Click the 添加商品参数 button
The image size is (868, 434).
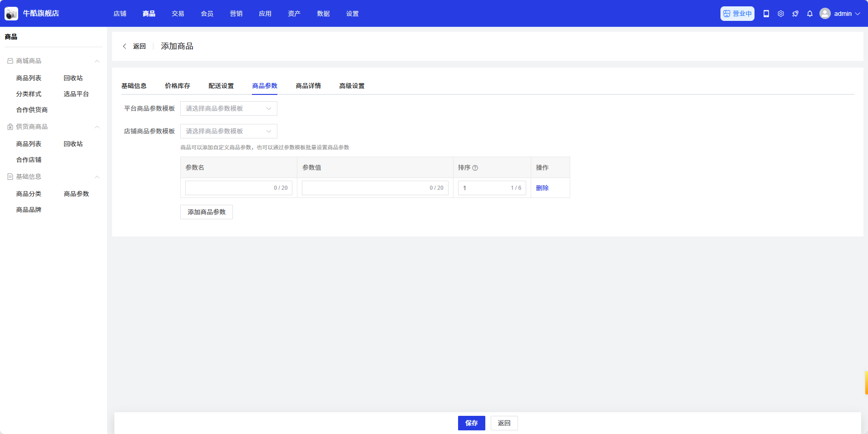tap(207, 212)
